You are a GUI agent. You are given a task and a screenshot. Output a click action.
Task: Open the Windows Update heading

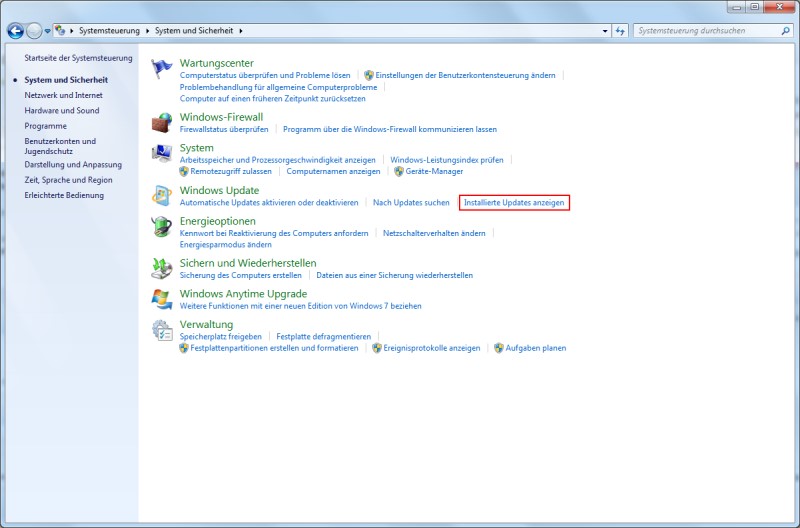pyautogui.click(x=219, y=190)
